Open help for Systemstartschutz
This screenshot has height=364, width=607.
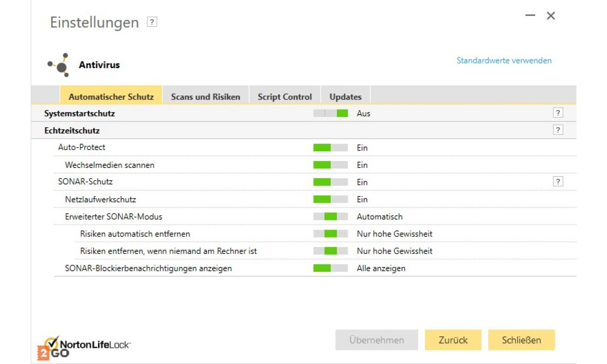(558, 113)
